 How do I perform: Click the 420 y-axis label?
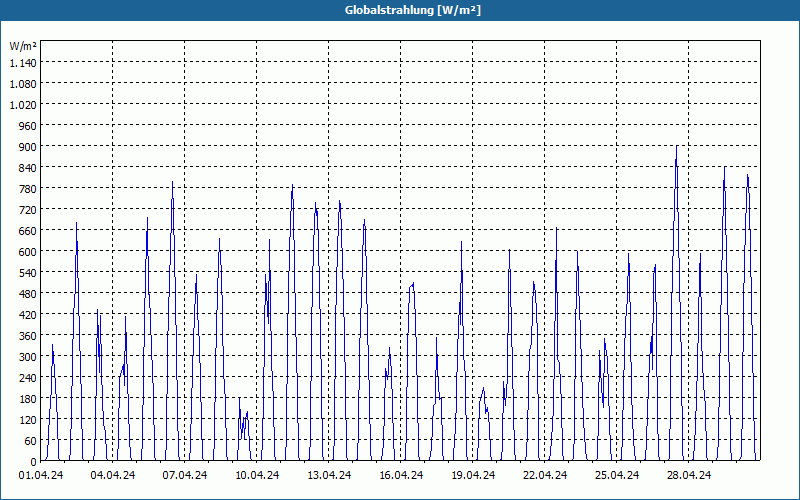click(x=28, y=314)
